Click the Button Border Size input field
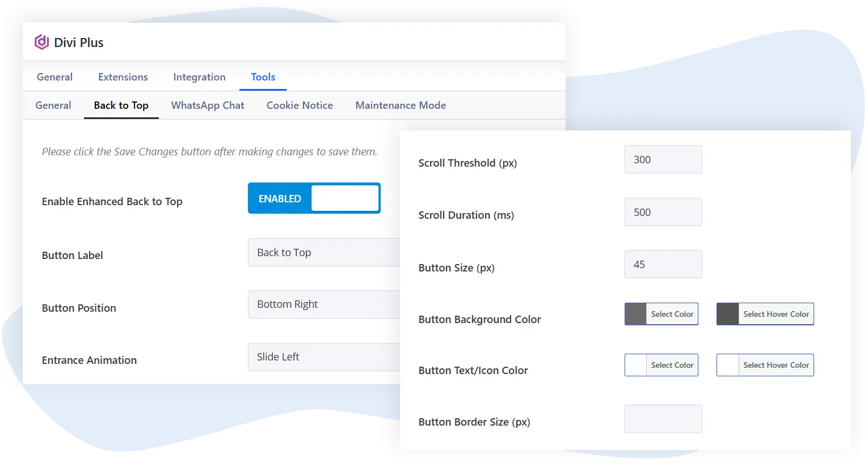This screenshot has height=467, width=868. [x=663, y=419]
